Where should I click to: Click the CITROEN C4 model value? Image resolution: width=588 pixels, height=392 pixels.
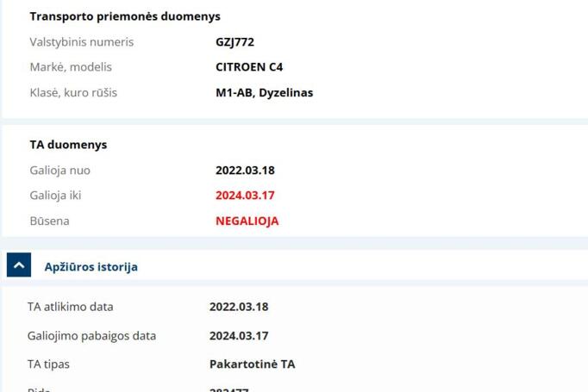(x=249, y=66)
